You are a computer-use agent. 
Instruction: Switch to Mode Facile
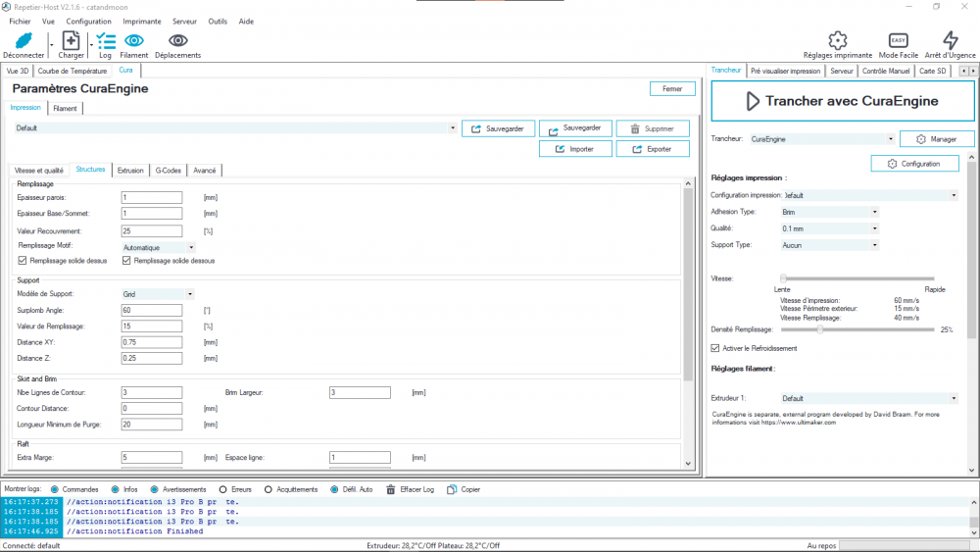[x=898, y=40]
